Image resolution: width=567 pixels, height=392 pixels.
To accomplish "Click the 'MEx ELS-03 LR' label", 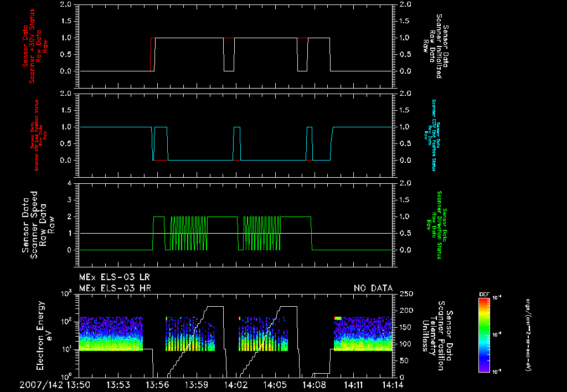I will point(114,277).
